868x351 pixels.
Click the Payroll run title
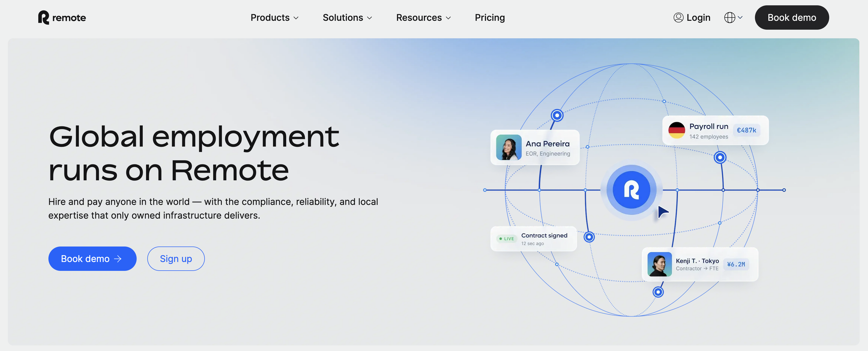[709, 127]
